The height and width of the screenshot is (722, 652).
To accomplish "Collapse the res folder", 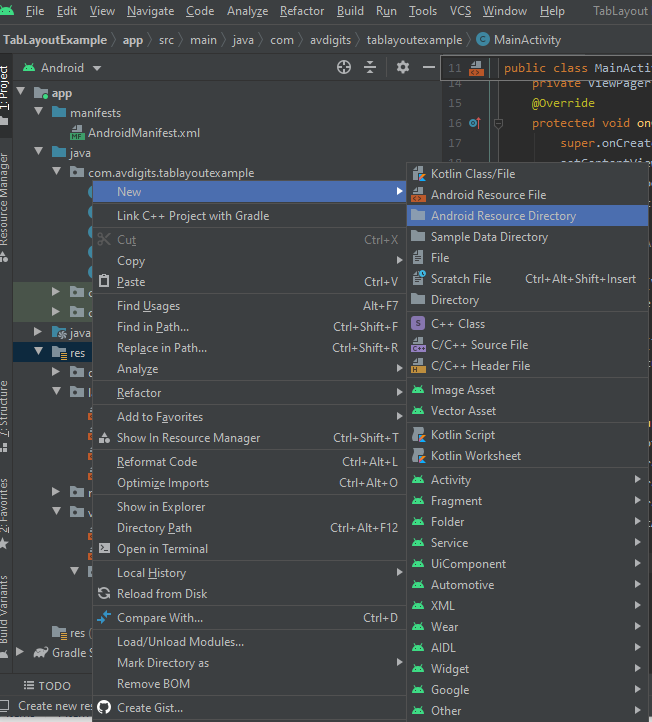I will click(x=39, y=352).
